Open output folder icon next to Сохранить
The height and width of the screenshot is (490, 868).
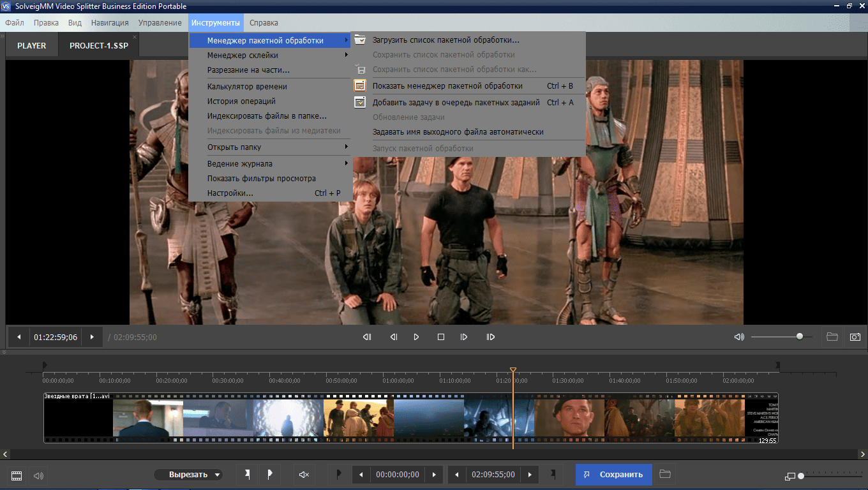tap(665, 474)
